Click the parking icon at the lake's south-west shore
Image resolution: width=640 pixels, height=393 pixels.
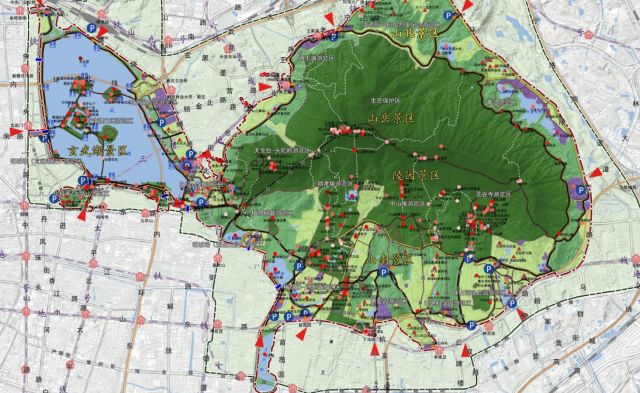point(83,180)
